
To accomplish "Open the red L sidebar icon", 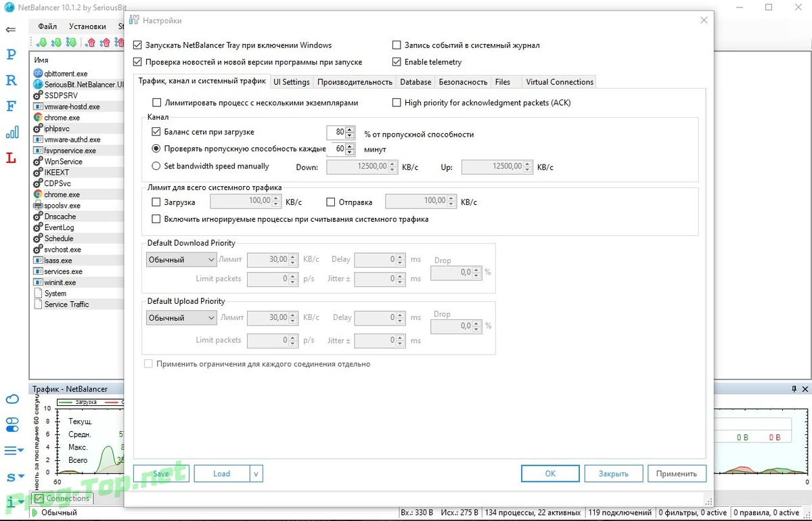I will click(x=11, y=158).
